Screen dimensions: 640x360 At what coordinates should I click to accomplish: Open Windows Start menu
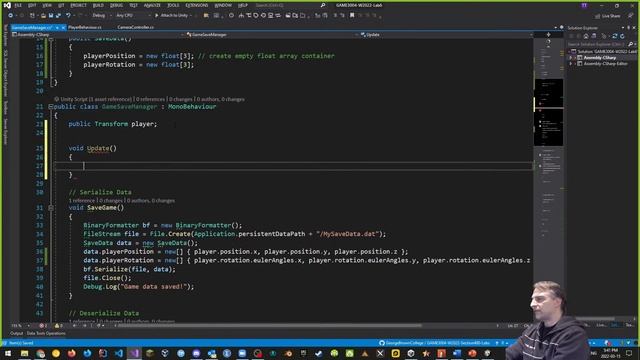8,353
